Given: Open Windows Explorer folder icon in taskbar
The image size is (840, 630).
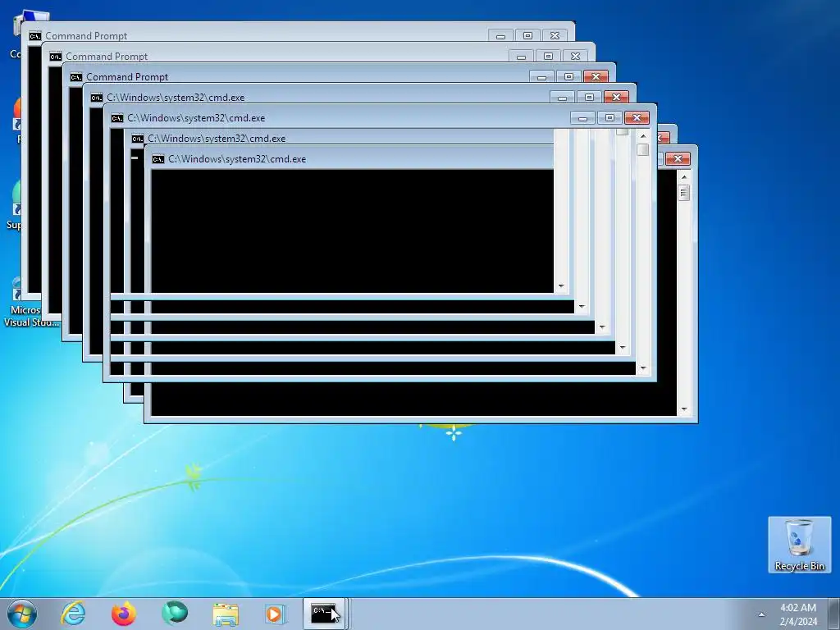Looking at the screenshot, I should click(x=226, y=614).
